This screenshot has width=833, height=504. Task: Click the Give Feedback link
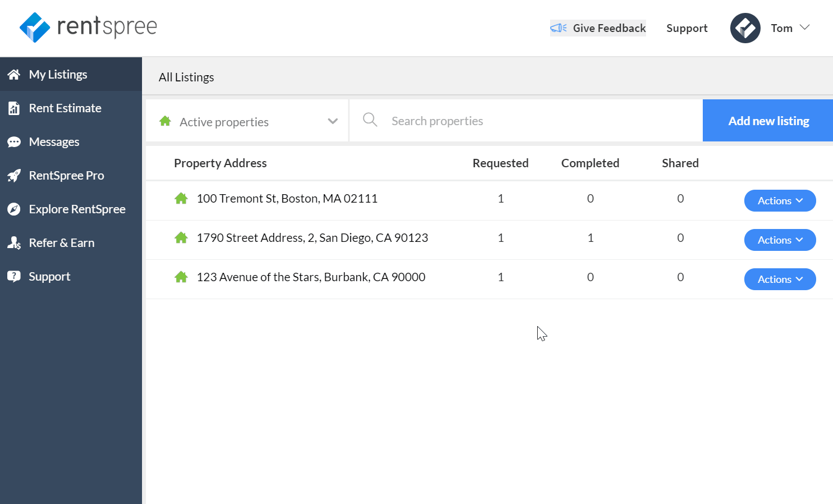pyautogui.click(x=598, y=28)
